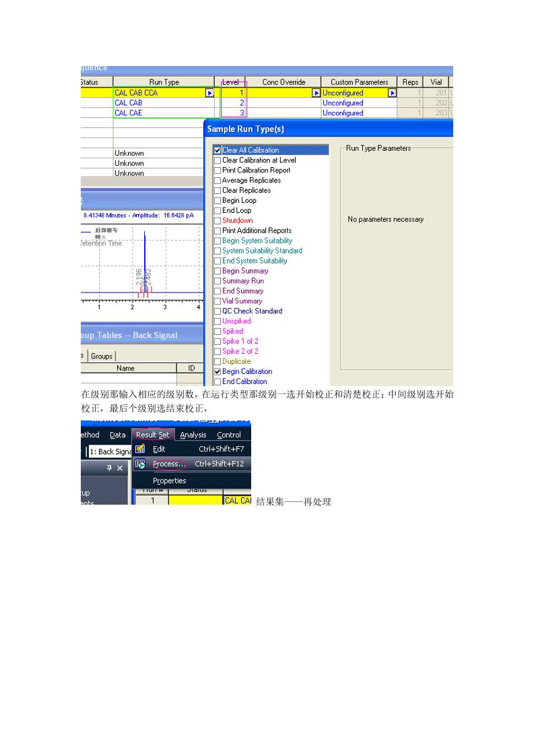Click the Vial column header
This screenshot has width=534, height=756.
tap(436, 82)
